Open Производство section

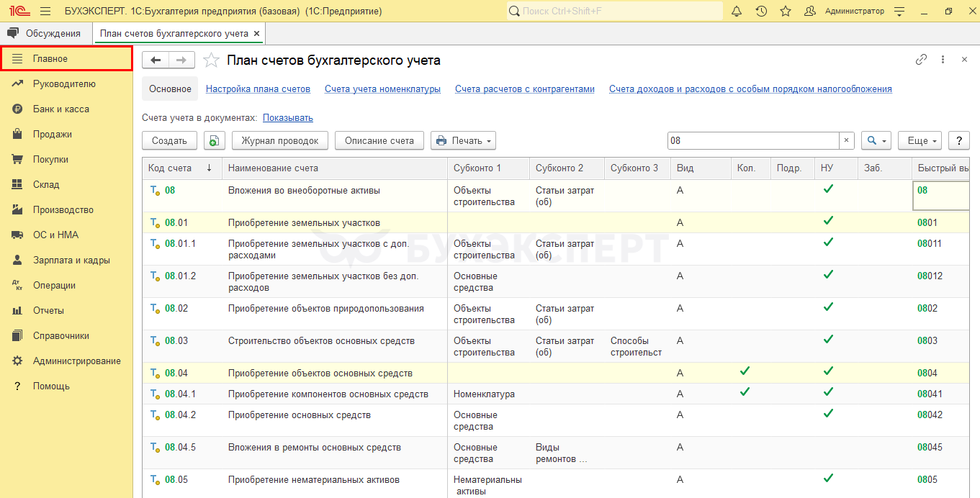click(66, 209)
